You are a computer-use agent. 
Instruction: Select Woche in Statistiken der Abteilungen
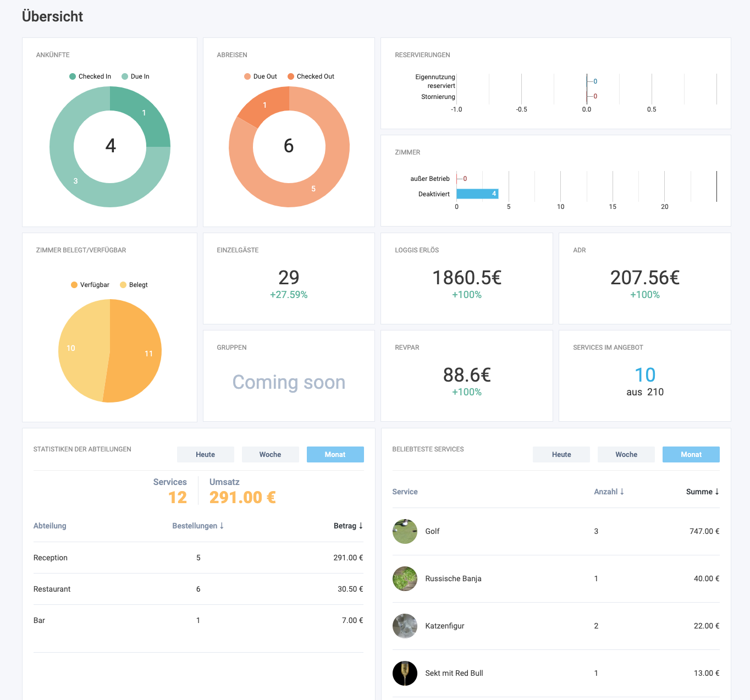(x=271, y=454)
